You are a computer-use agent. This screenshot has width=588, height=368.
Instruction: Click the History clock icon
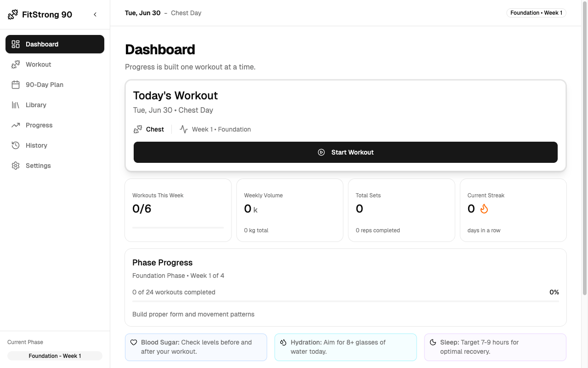tap(16, 145)
